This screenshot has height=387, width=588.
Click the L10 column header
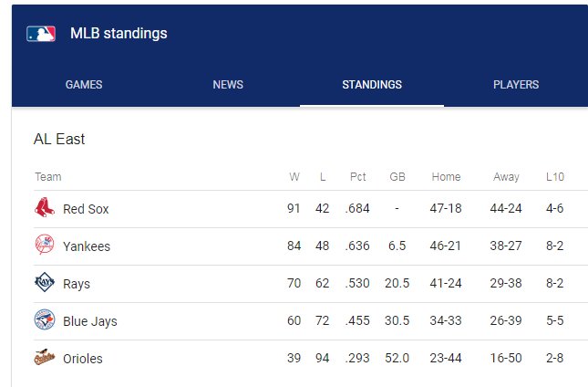click(555, 177)
